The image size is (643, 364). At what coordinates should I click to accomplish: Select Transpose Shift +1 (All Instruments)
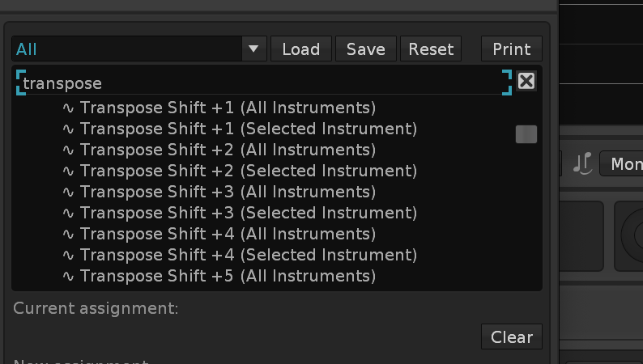coord(228,108)
